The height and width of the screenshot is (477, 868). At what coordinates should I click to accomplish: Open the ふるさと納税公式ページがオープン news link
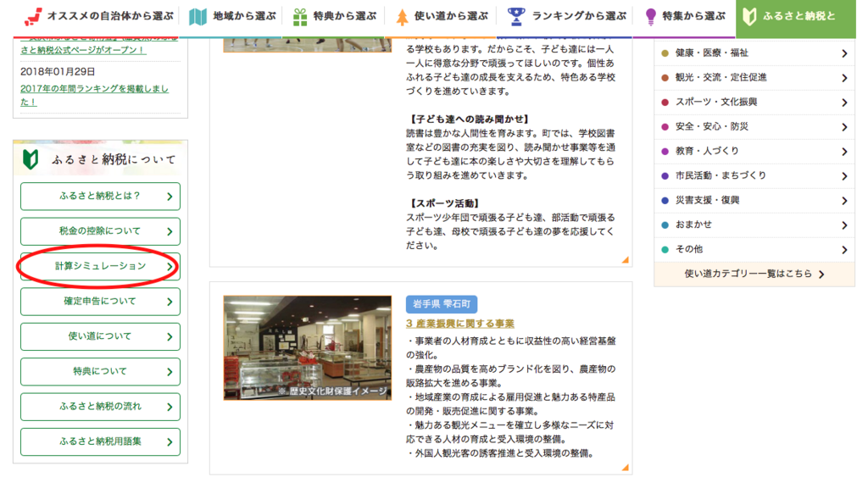[x=83, y=50]
